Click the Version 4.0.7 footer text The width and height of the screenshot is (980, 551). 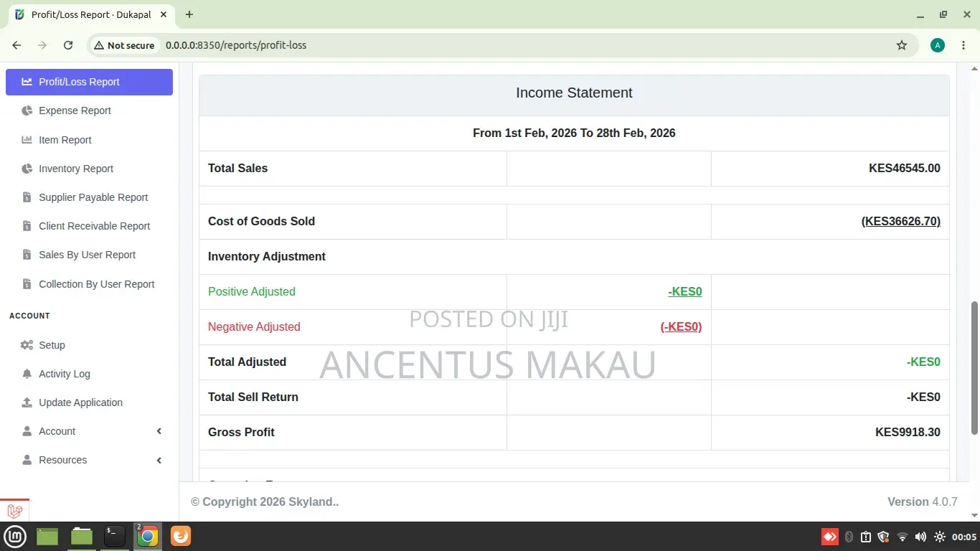(x=922, y=501)
